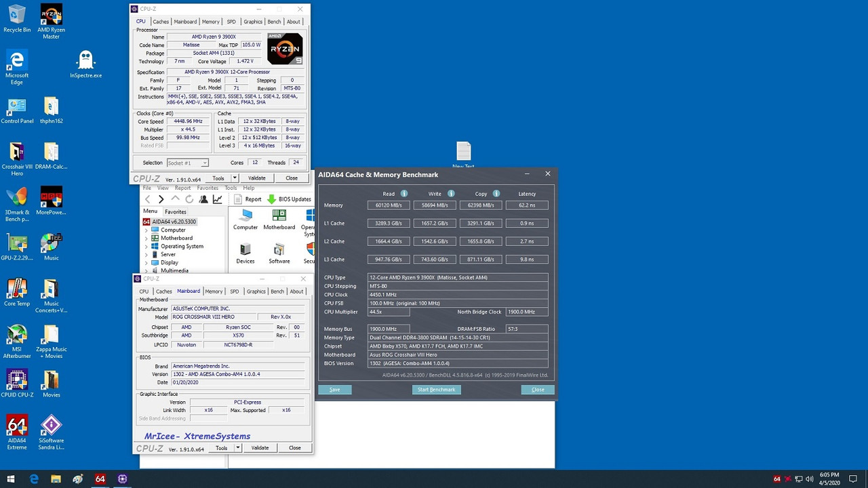Select the Favorites tab in AIDA64 sidebar

[x=175, y=211]
